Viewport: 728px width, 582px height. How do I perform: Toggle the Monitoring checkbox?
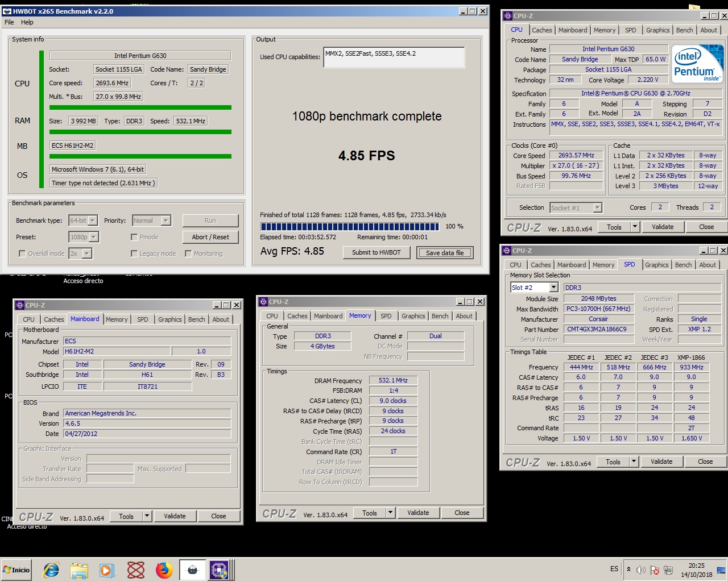(x=188, y=253)
